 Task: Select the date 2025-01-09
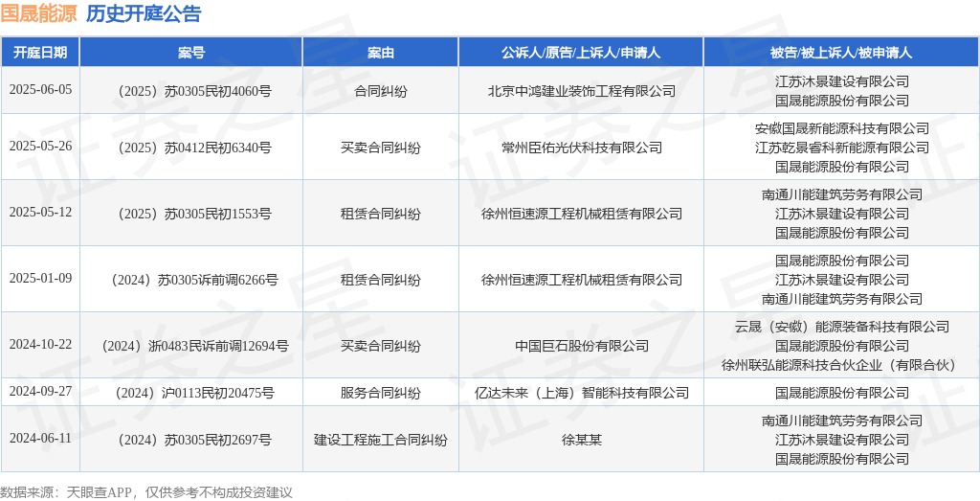coord(40,279)
